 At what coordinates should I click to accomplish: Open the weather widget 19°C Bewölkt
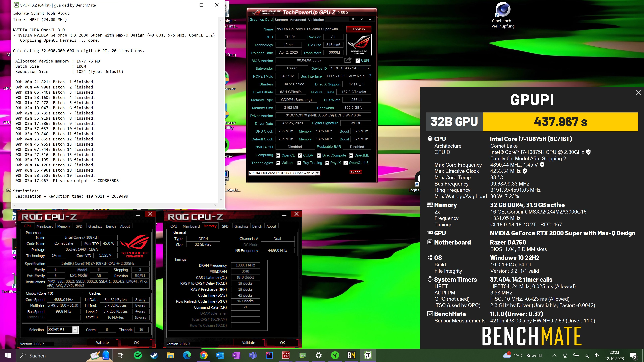pos(523,355)
